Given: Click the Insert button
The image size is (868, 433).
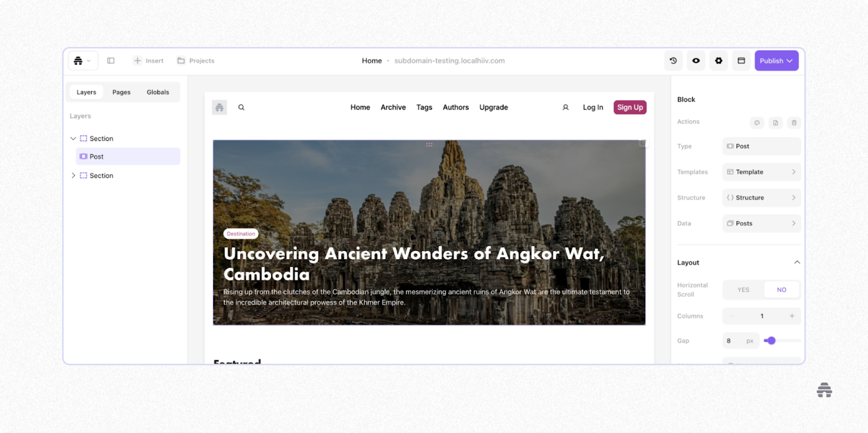Looking at the screenshot, I should (149, 61).
